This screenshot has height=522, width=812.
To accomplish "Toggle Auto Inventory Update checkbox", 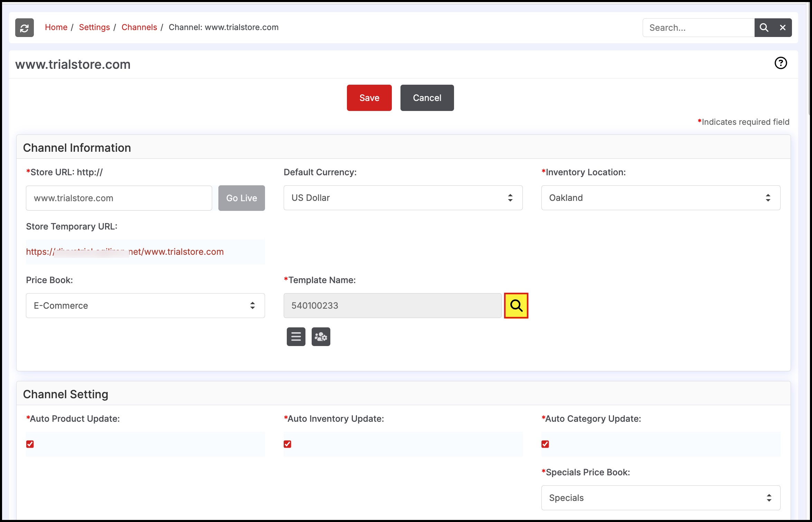I will point(287,444).
